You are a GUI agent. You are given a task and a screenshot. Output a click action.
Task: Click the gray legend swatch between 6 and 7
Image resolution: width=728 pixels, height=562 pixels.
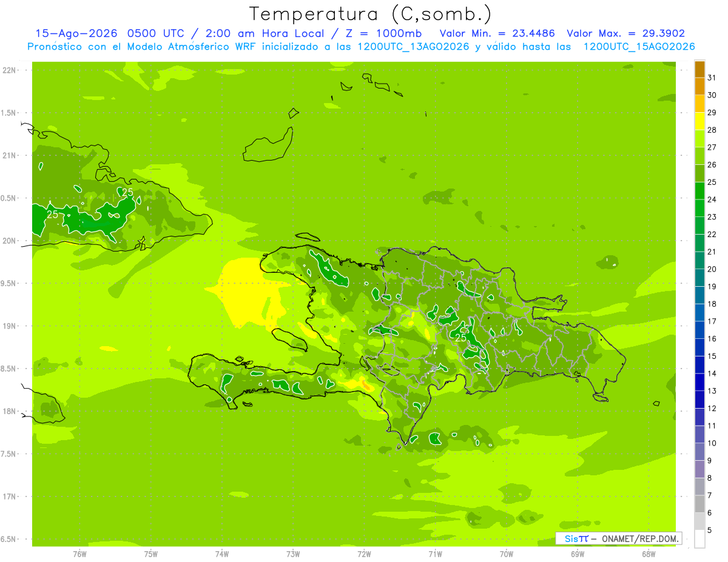pos(699,504)
